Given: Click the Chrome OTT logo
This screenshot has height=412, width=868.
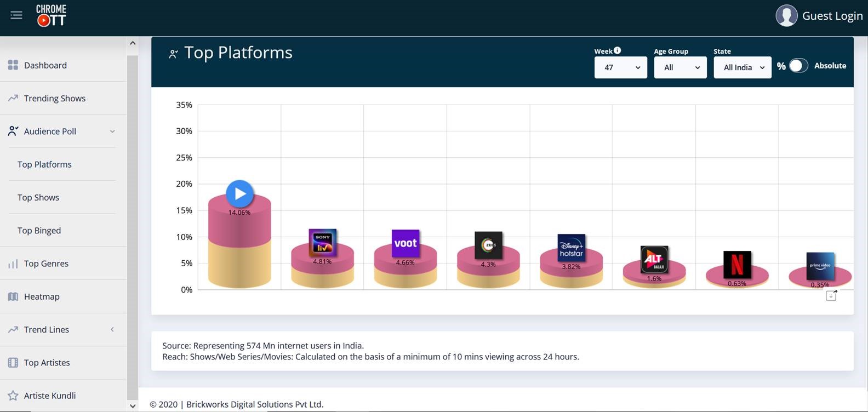Looking at the screenshot, I should (x=51, y=15).
